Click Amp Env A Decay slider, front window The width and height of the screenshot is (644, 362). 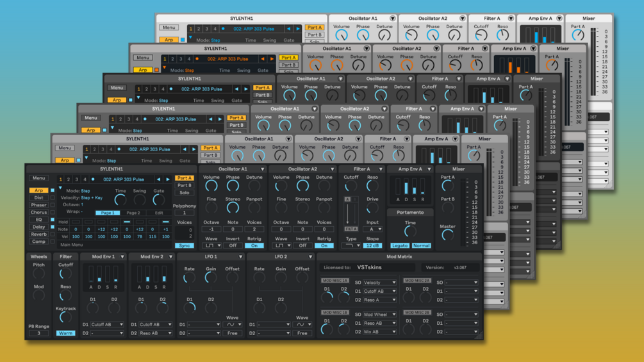coord(406,187)
